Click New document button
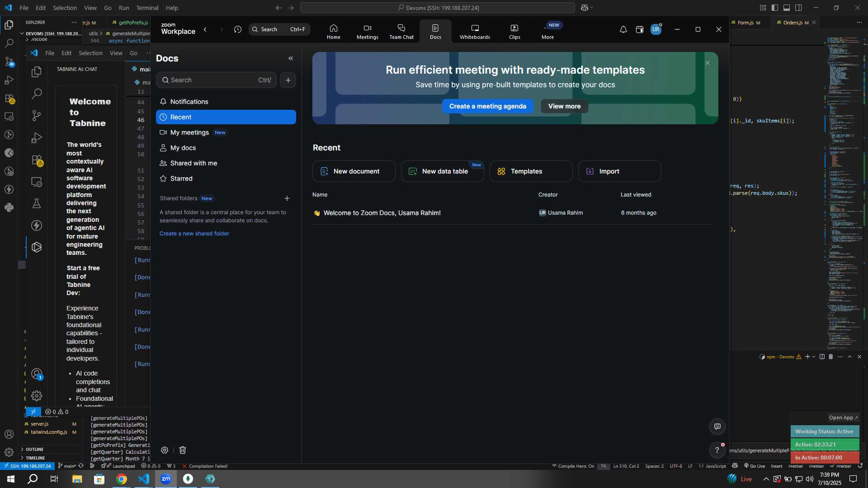Screen dimensions: 868x488 click(x=354, y=171)
